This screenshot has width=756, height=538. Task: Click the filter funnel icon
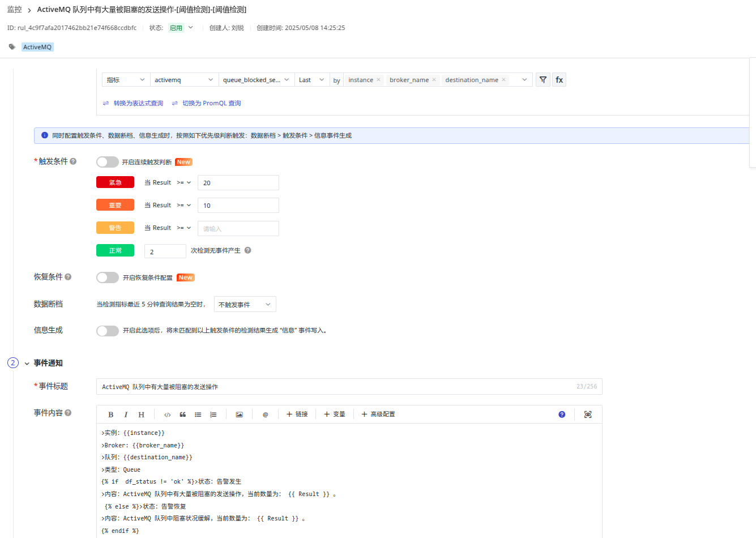click(x=543, y=80)
